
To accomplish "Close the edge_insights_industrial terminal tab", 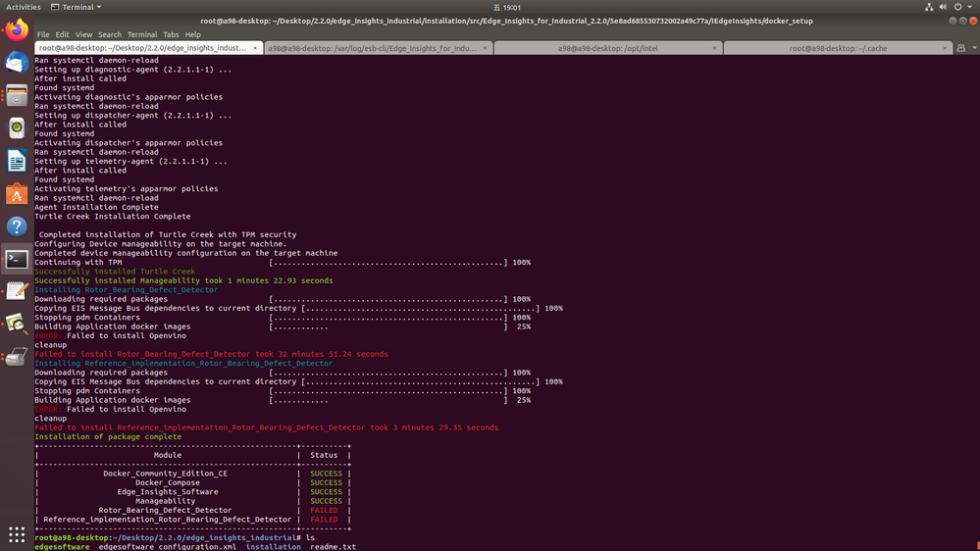I will tap(255, 48).
